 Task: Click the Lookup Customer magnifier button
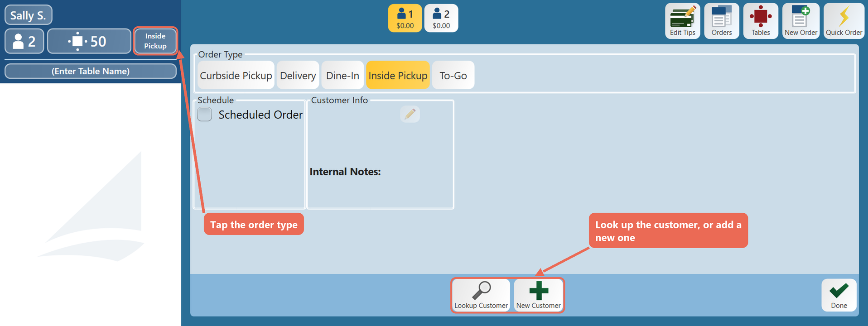click(x=481, y=295)
